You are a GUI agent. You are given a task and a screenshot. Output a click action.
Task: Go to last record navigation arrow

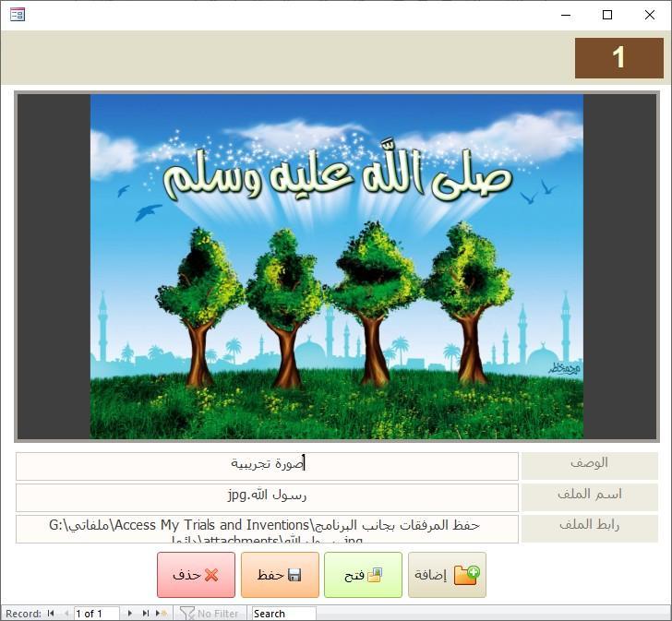click(145, 614)
